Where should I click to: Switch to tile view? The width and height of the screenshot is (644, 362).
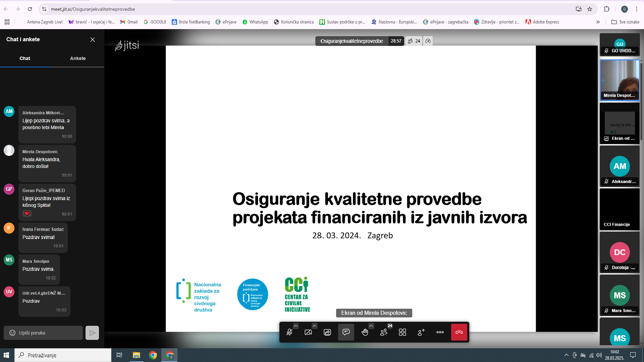click(402, 332)
